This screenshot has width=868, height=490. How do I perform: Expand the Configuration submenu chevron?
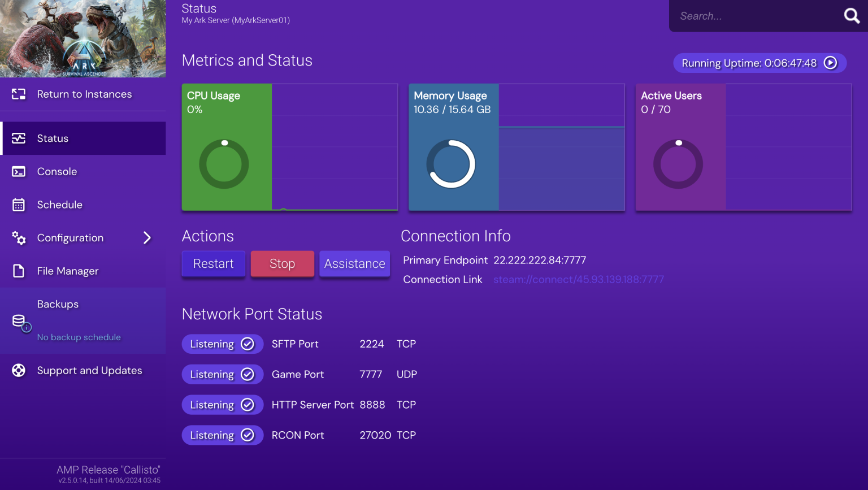(x=147, y=238)
